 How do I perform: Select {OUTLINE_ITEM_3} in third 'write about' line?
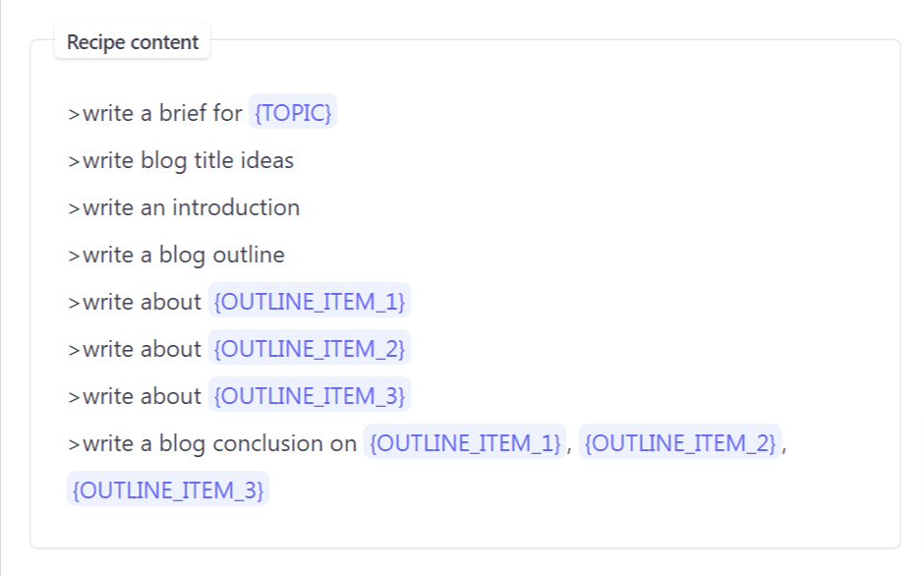(x=310, y=394)
